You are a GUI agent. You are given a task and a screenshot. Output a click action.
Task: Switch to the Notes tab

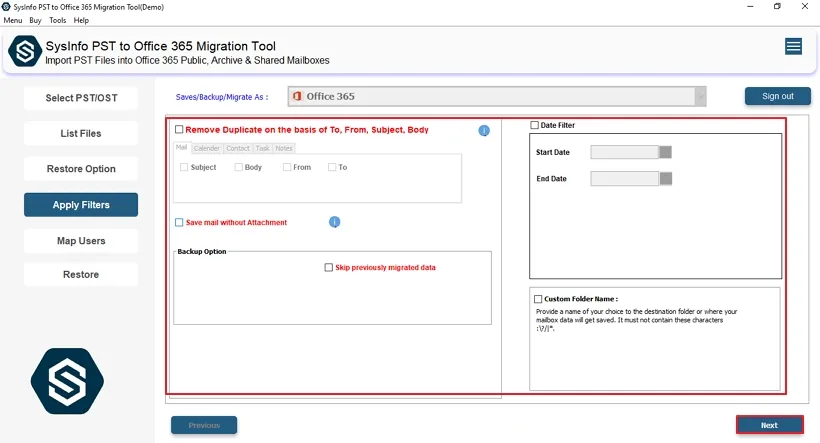click(x=284, y=149)
